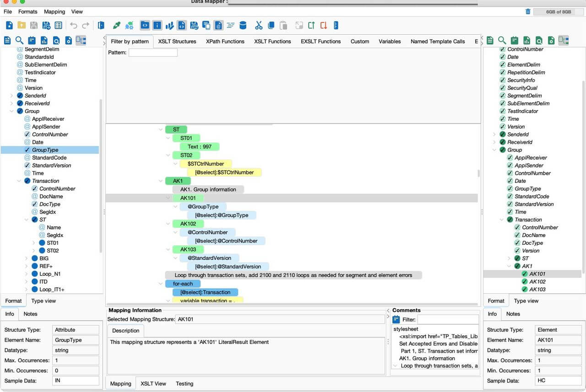
Task: Collapse the target AK1 tree node
Action: click(x=509, y=266)
